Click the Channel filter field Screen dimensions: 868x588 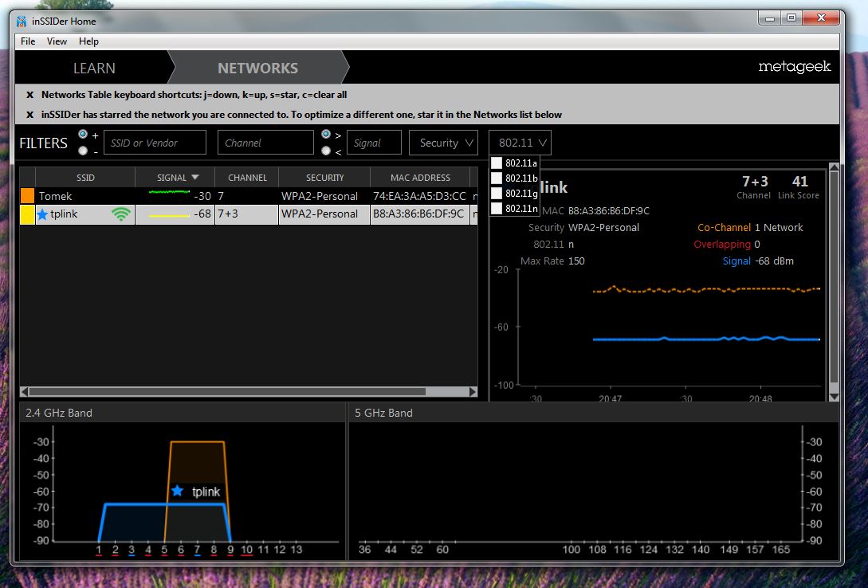[265, 143]
